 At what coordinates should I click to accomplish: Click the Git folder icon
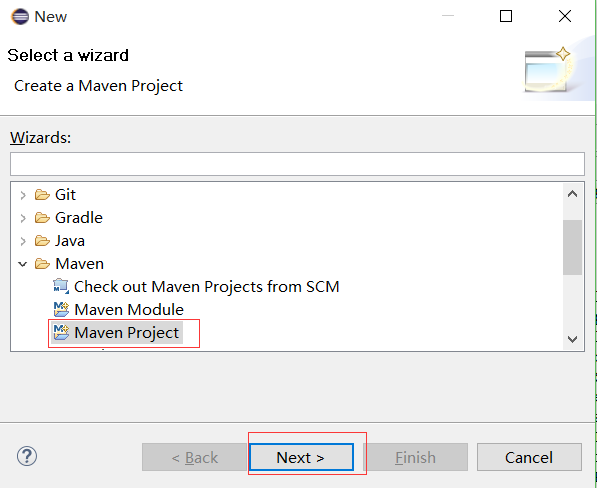point(42,195)
